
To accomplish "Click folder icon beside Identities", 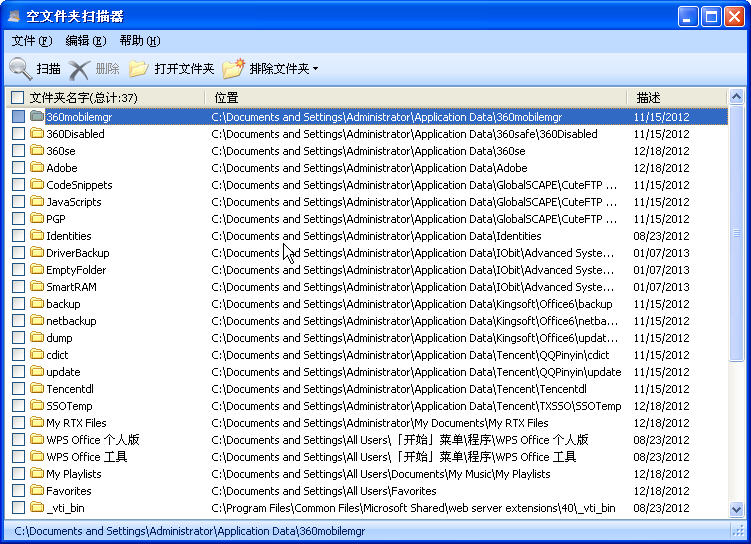I will click(x=37, y=235).
